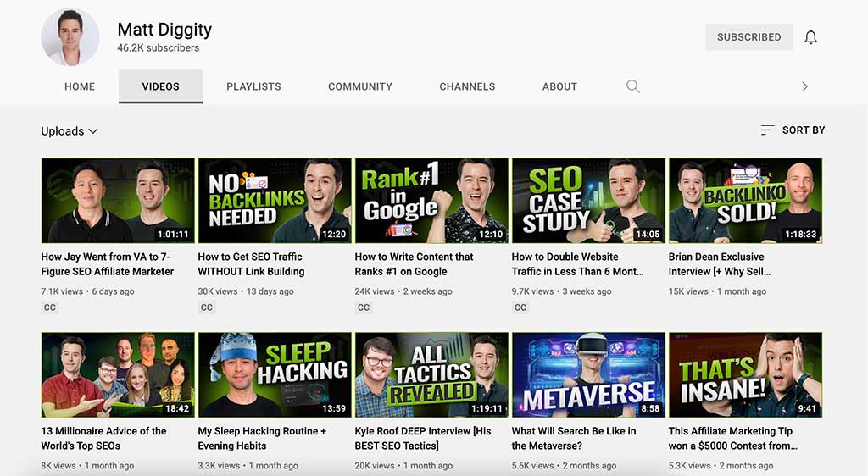Click '30K views • 13 days ago' text

(x=246, y=291)
